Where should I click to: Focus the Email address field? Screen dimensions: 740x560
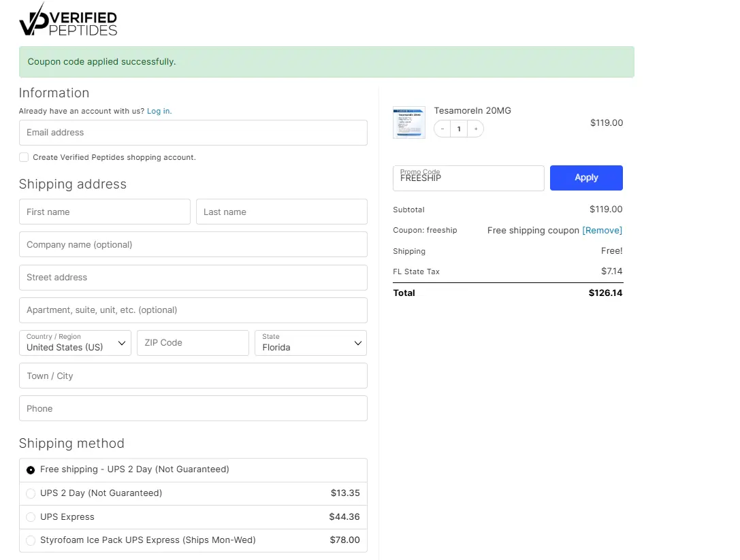click(193, 133)
